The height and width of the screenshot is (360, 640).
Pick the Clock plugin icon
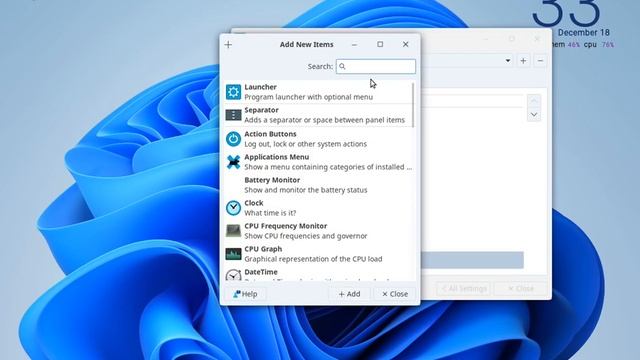[233, 208]
